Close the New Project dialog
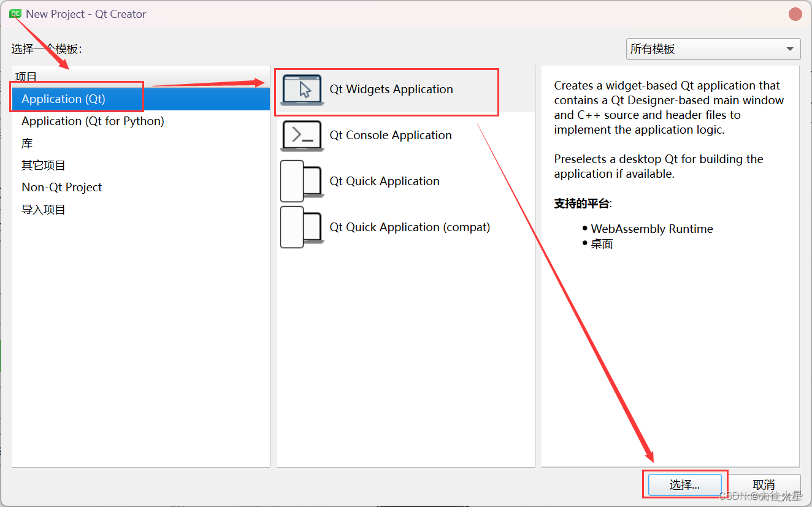Viewport: 812px width, 507px height. [x=795, y=13]
